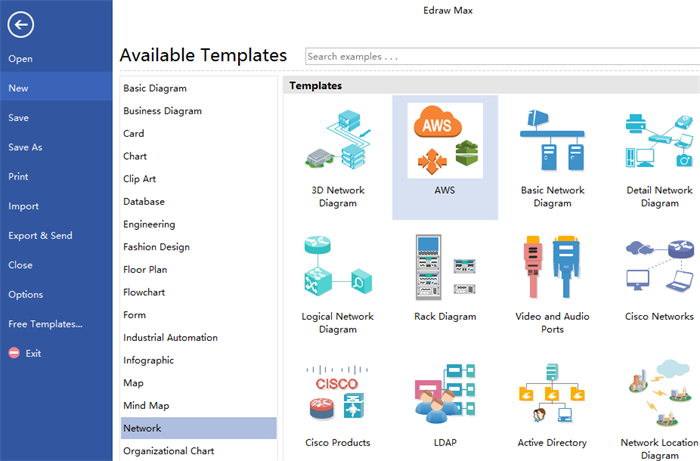Click the Basic Network Diagram caption
The width and height of the screenshot is (700, 461).
pos(552,196)
